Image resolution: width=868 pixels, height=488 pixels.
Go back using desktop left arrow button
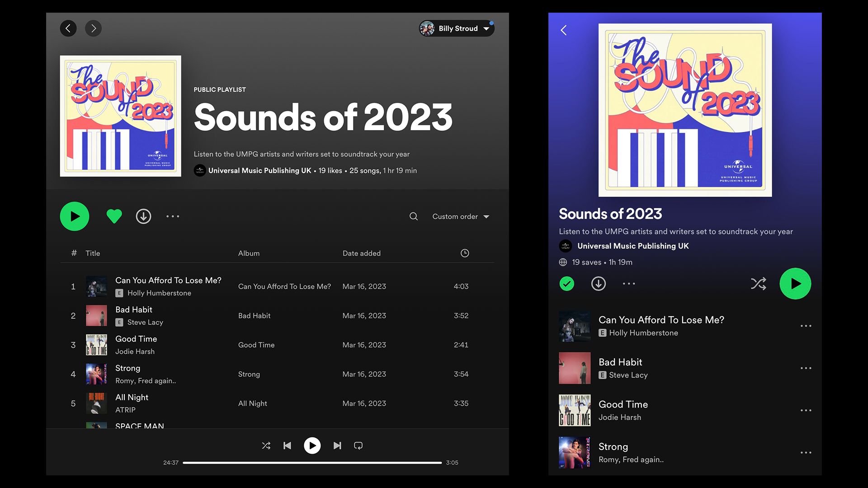[x=68, y=28]
